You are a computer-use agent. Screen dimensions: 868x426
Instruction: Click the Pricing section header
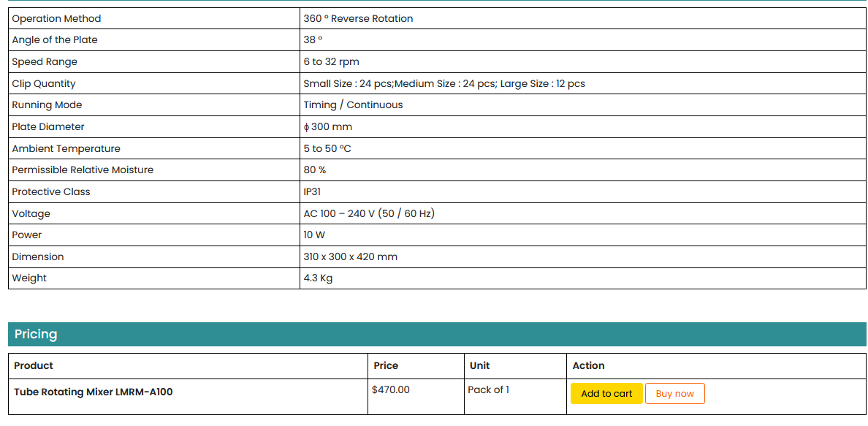[36, 334]
